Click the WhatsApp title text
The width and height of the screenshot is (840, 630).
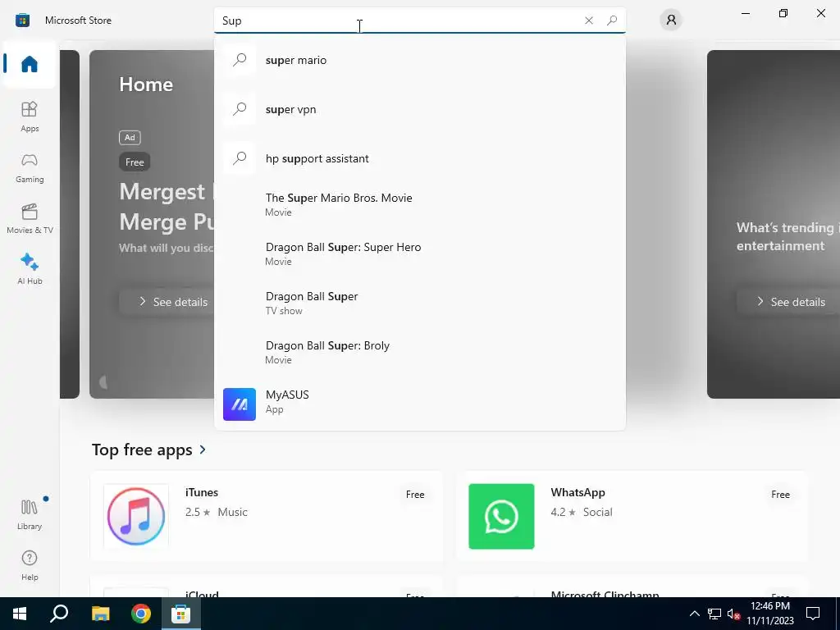pyautogui.click(x=577, y=492)
